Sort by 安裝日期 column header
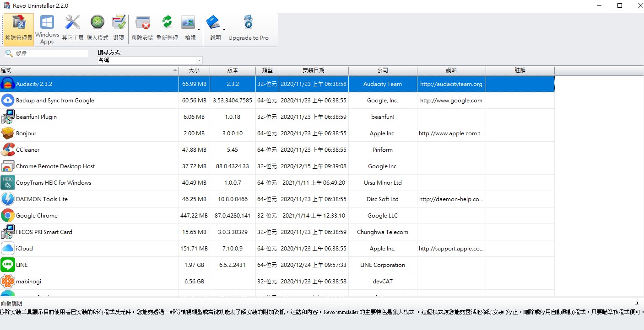The height and width of the screenshot is (330, 644). [x=314, y=70]
